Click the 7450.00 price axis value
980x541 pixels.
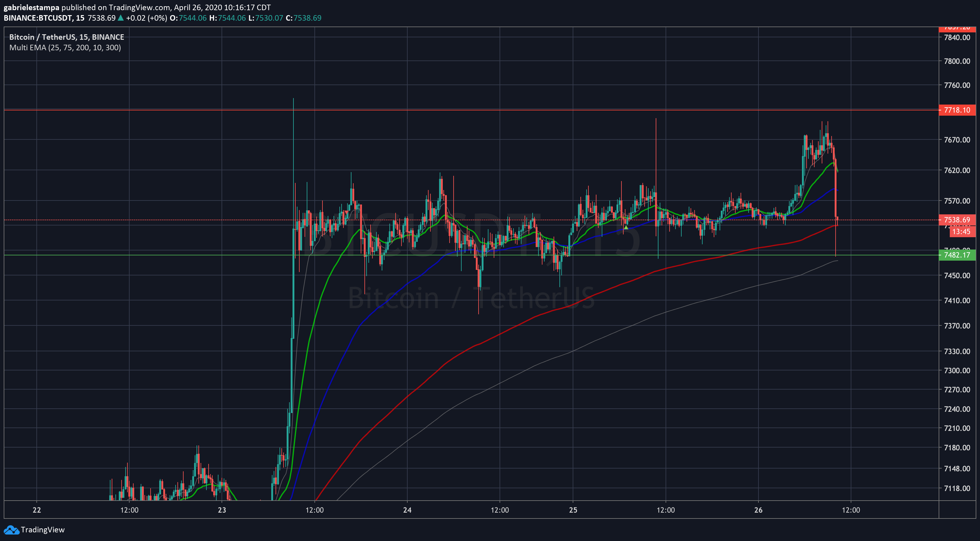click(957, 275)
